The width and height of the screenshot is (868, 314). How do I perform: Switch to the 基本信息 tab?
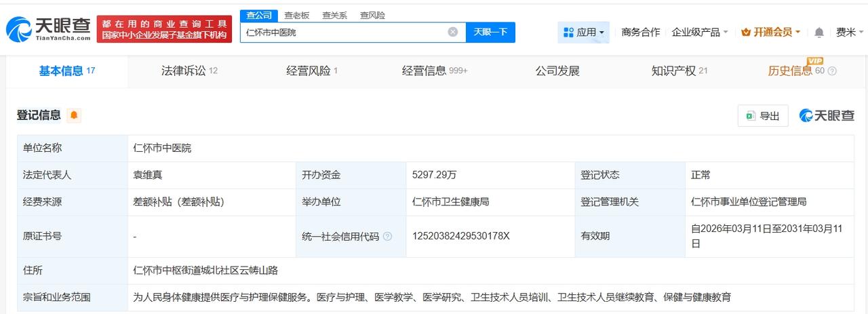coord(67,71)
